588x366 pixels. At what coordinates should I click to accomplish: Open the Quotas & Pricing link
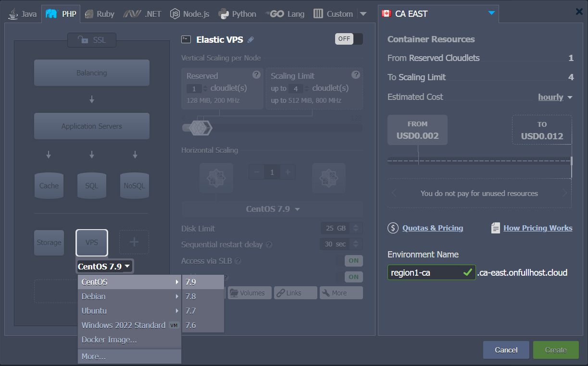click(x=432, y=228)
